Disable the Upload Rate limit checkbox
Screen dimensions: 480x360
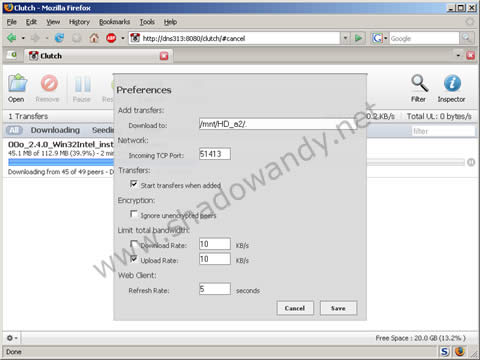[x=134, y=259]
